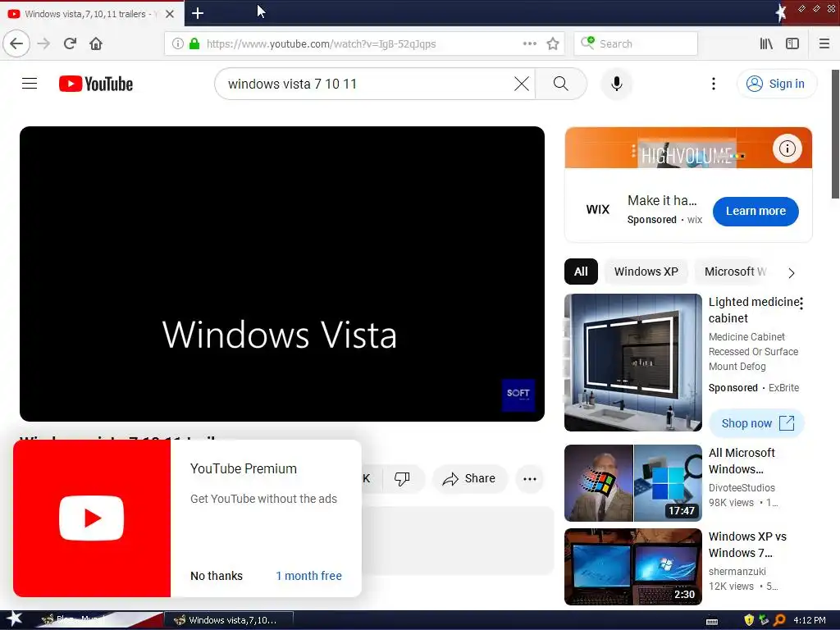Click the green padlock security icon
This screenshot has height=630, width=840.
(194, 43)
